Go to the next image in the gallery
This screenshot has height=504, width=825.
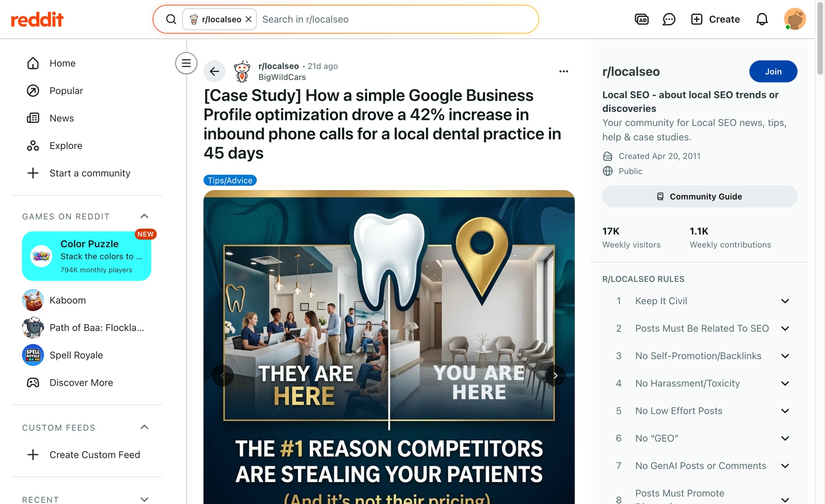coord(555,375)
